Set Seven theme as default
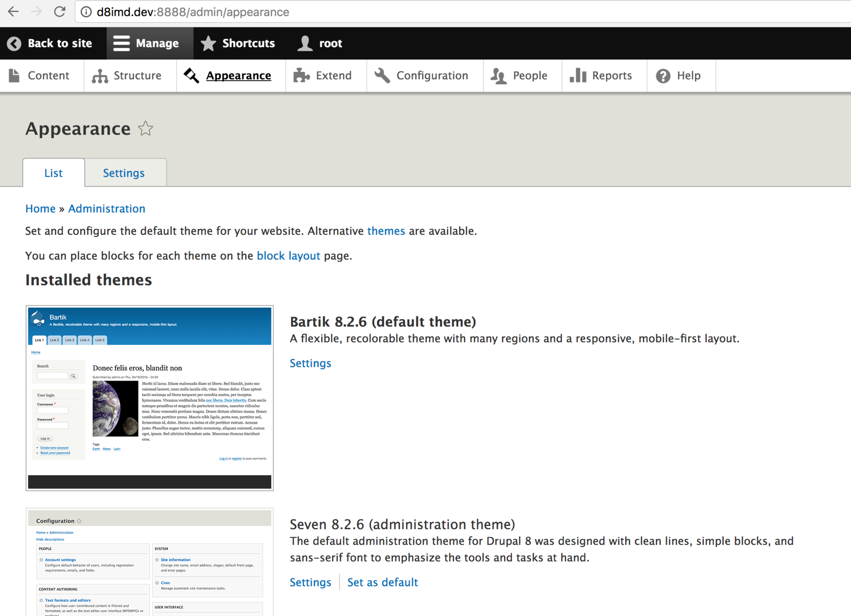The width and height of the screenshot is (851, 616). click(382, 582)
